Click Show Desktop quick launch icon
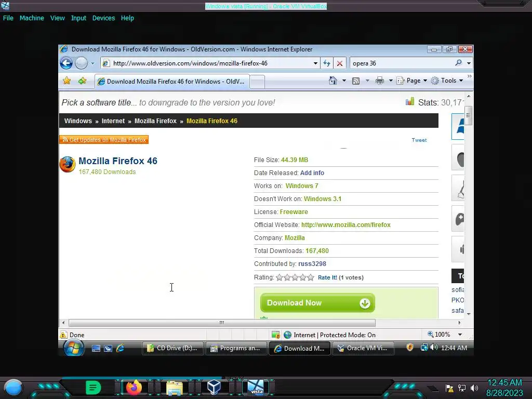 point(96,348)
